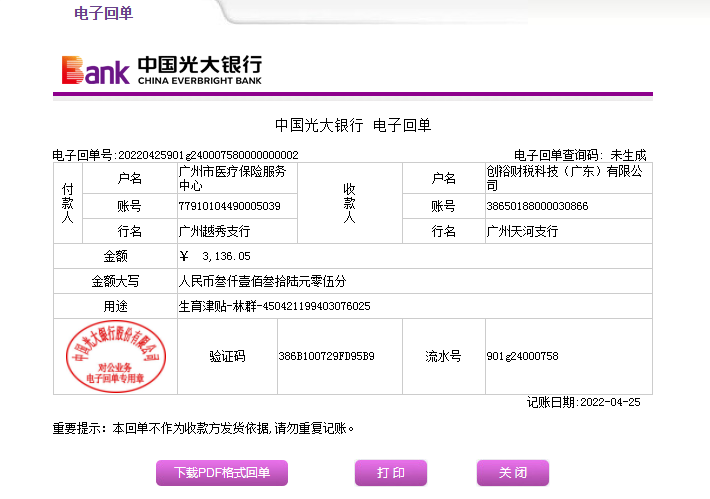Image resolution: width=710 pixels, height=499 pixels.
Task: Click the red 电子回单专用章 seal
Action: [x=115, y=356]
